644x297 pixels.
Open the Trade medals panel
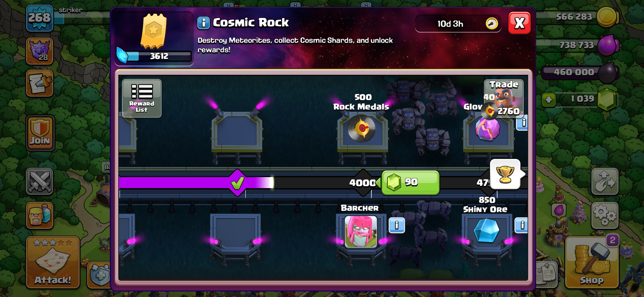(x=504, y=98)
